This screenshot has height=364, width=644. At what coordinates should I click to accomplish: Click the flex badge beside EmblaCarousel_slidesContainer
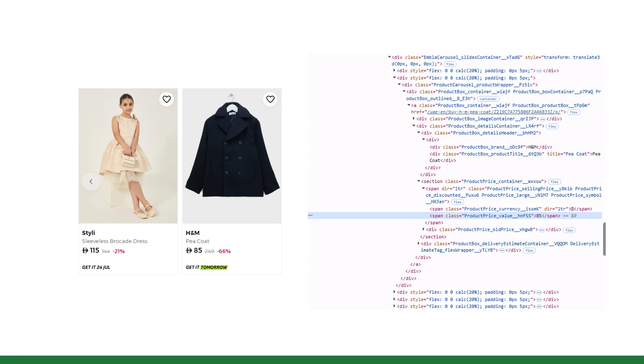click(x=450, y=64)
